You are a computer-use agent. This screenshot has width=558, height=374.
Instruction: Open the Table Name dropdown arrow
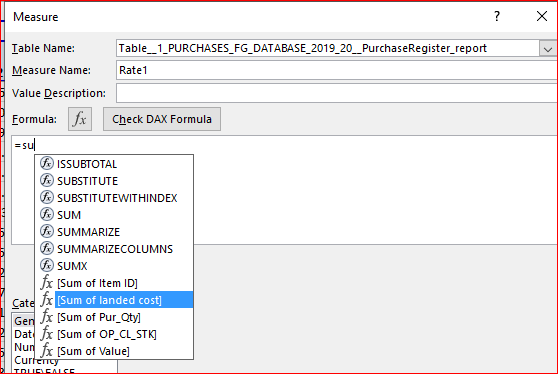[x=548, y=48]
